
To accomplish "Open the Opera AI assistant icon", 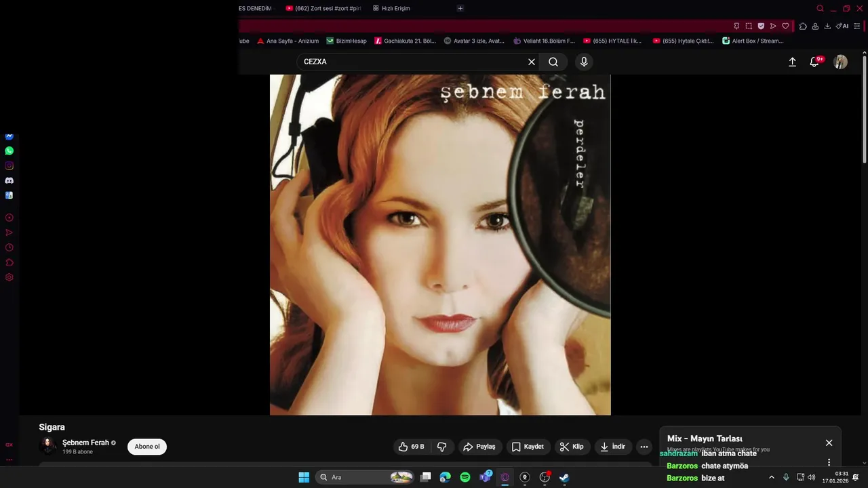I will 842,26.
